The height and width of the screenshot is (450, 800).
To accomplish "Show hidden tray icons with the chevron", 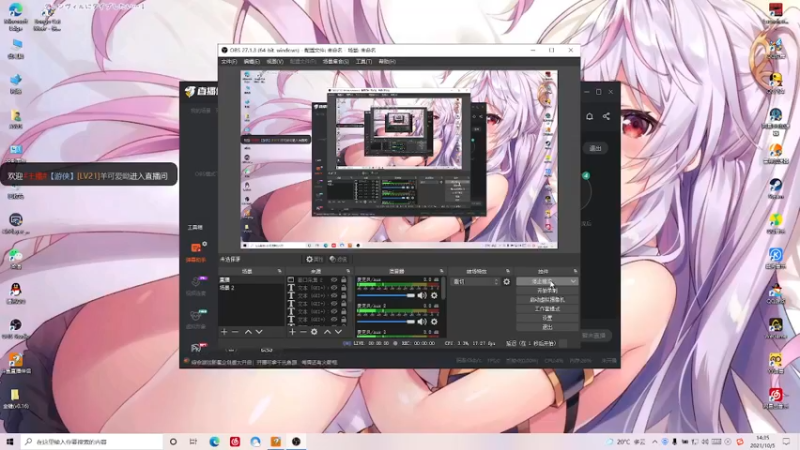I will point(655,441).
